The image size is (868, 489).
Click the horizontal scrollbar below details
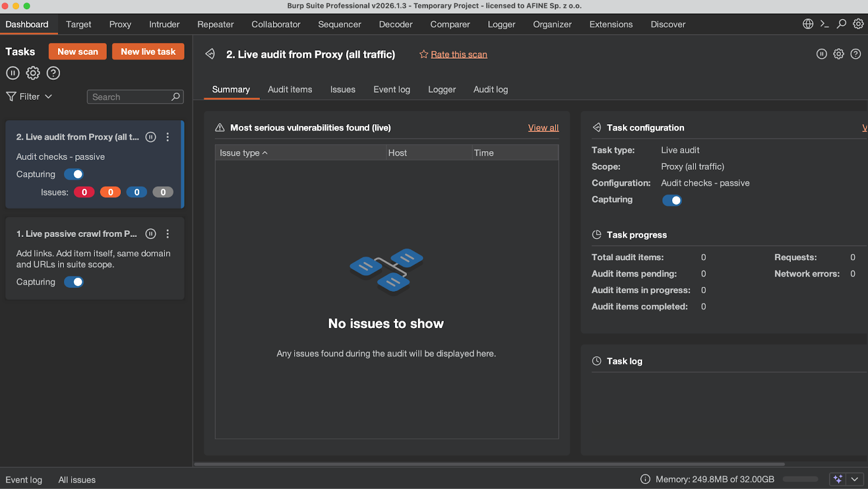(489, 464)
